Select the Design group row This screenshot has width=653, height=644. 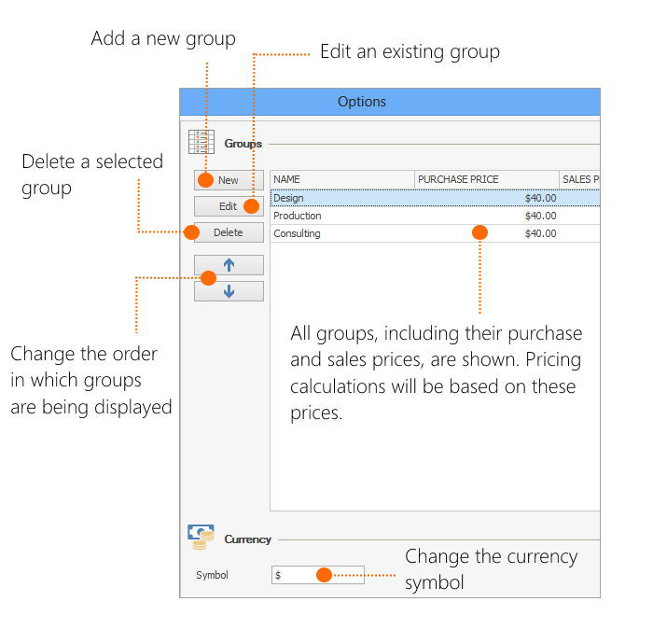[x=435, y=198]
